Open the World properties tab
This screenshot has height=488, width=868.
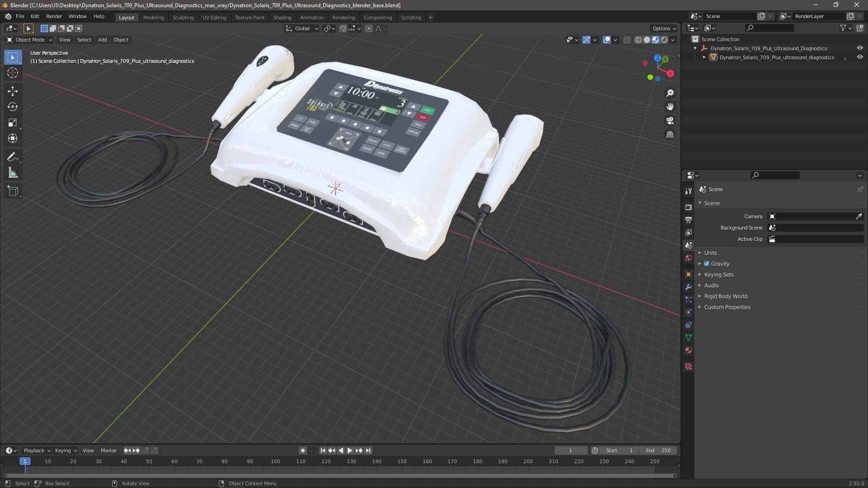(689, 258)
